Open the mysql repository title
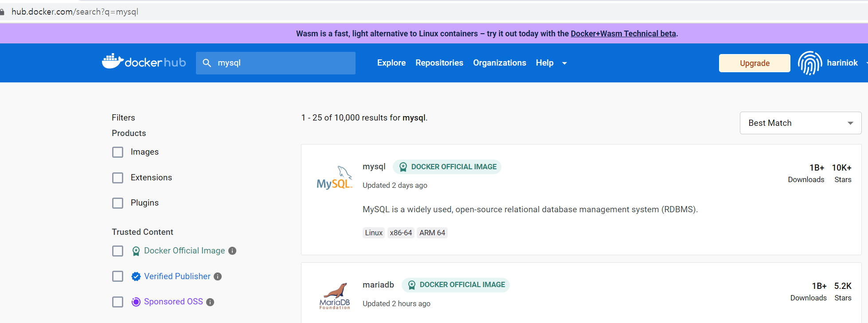868x323 pixels. click(x=374, y=167)
